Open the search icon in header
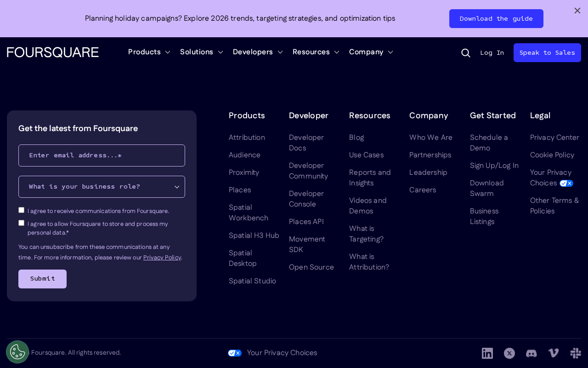Screen dimensions: 588x368 tap(466, 53)
